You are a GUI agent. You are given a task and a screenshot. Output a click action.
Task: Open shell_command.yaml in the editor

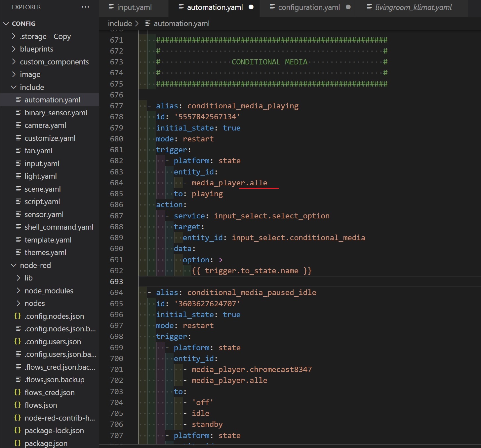coord(59,227)
